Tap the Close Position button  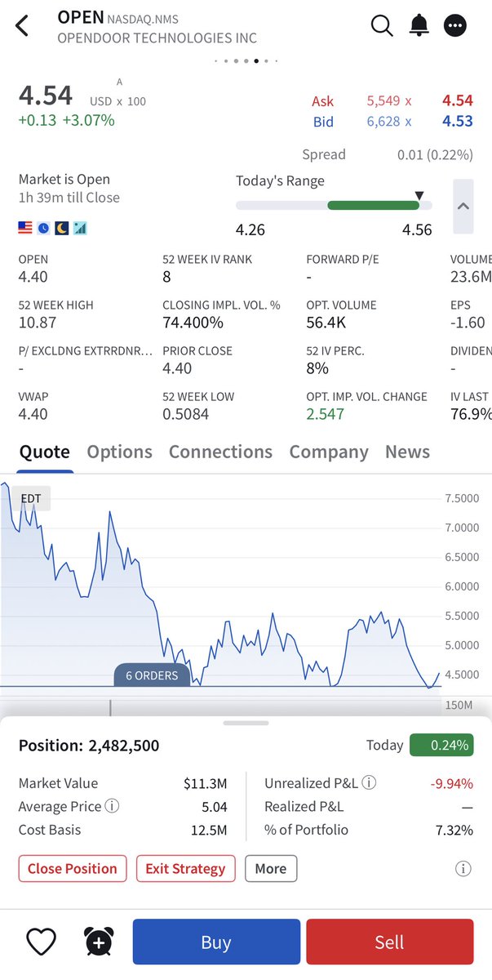point(73,868)
